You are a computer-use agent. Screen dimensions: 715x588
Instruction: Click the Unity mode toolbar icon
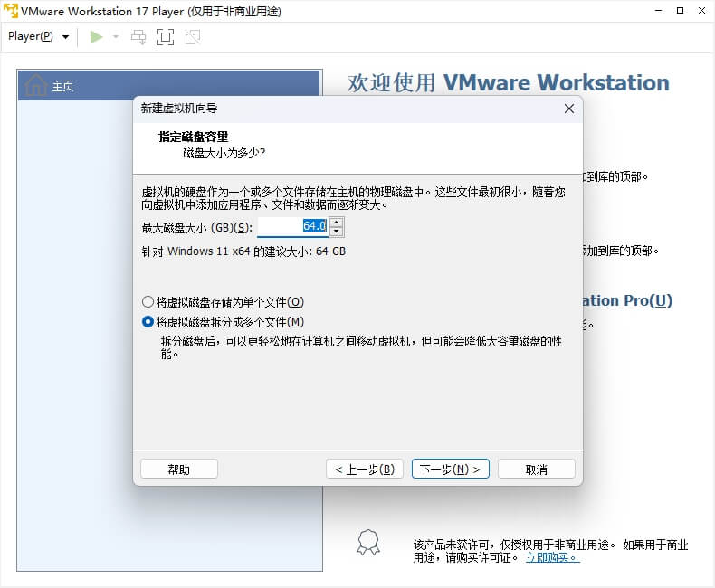click(x=192, y=36)
